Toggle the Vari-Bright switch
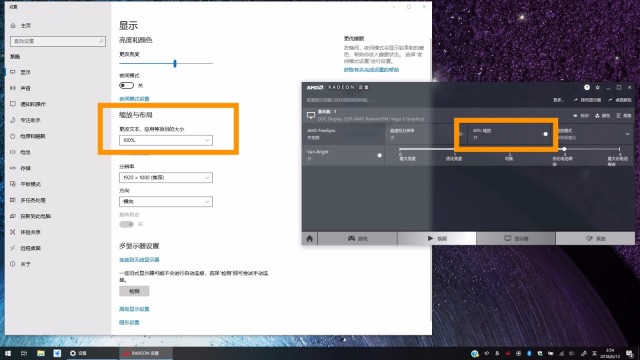The width and height of the screenshot is (640, 360). click(x=380, y=155)
